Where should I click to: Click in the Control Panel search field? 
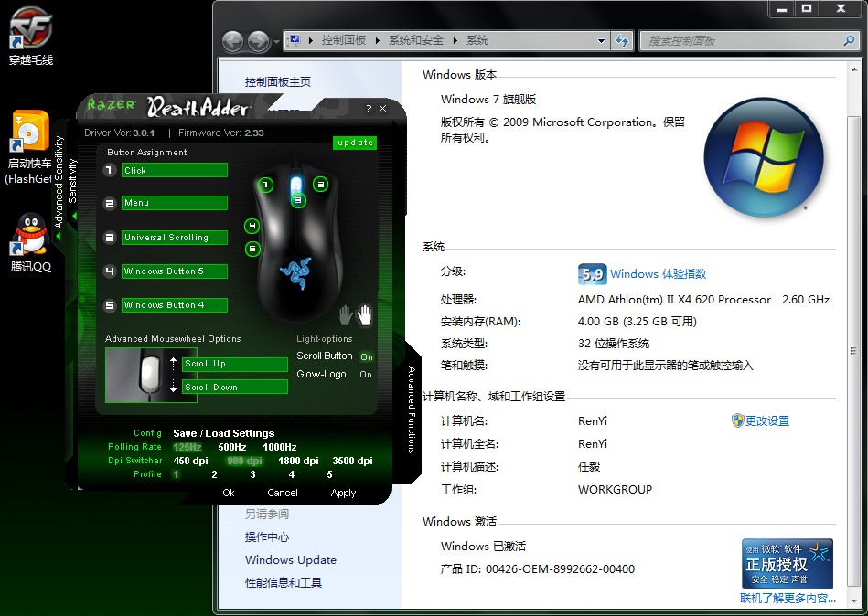(742, 40)
